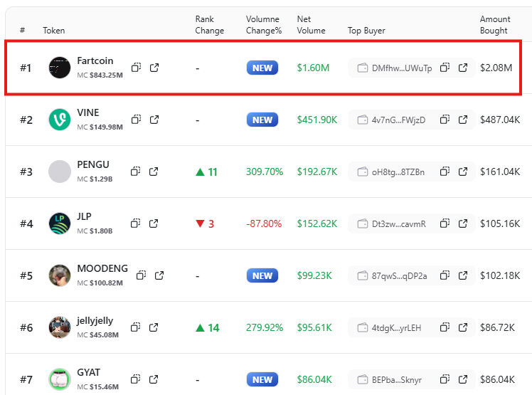Copy the jellyjelly token address
Screen dimensions: 532x395
[x=135, y=327]
